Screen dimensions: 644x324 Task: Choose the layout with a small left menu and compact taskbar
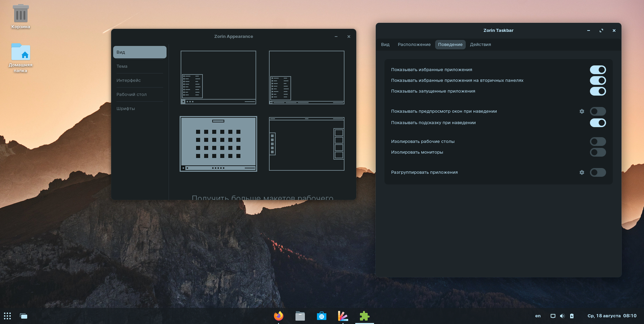(x=219, y=77)
